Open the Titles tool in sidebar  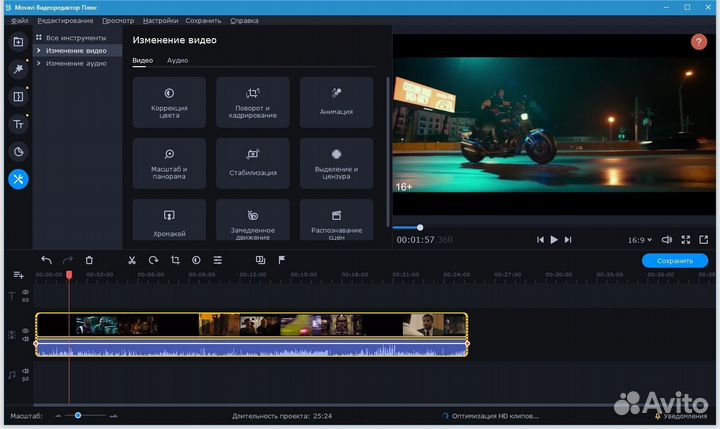(x=18, y=124)
